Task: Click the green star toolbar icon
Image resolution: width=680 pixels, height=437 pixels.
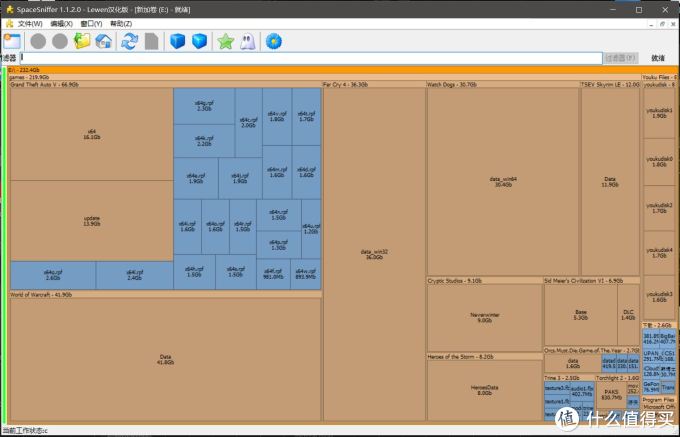Action: point(226,42)
